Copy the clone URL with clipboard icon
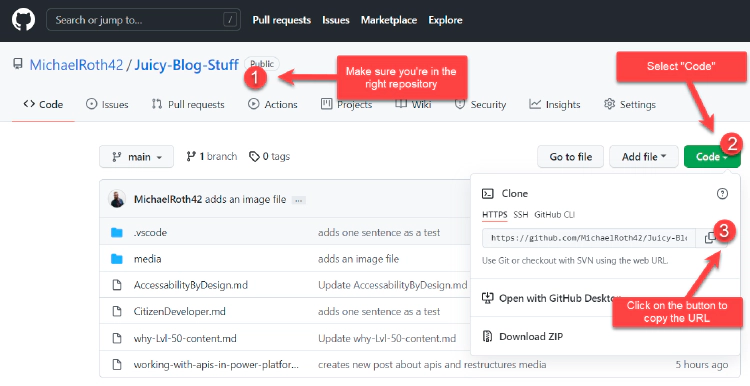The image size is (750, 386). (710, 238)
